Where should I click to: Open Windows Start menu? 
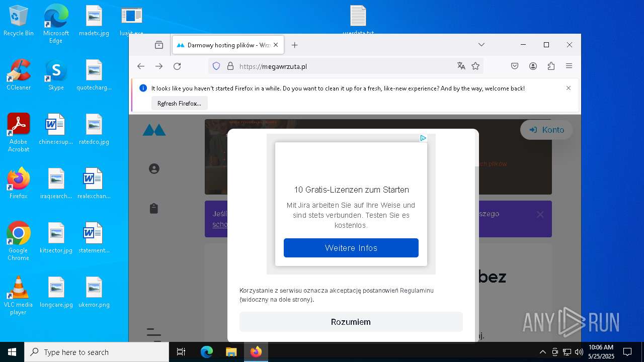[12, 352]
